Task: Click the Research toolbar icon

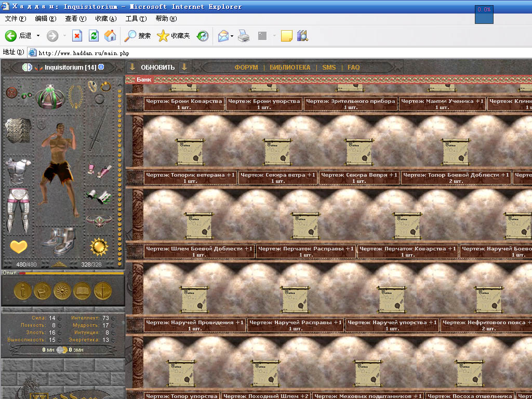Action: pos(302,36)
